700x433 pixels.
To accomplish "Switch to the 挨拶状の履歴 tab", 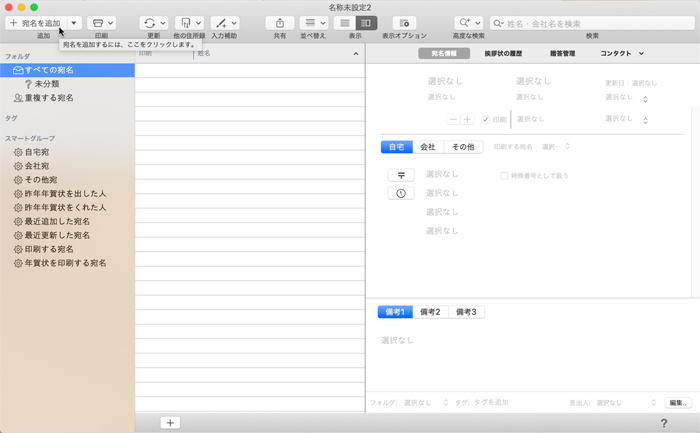I will 501,53.
